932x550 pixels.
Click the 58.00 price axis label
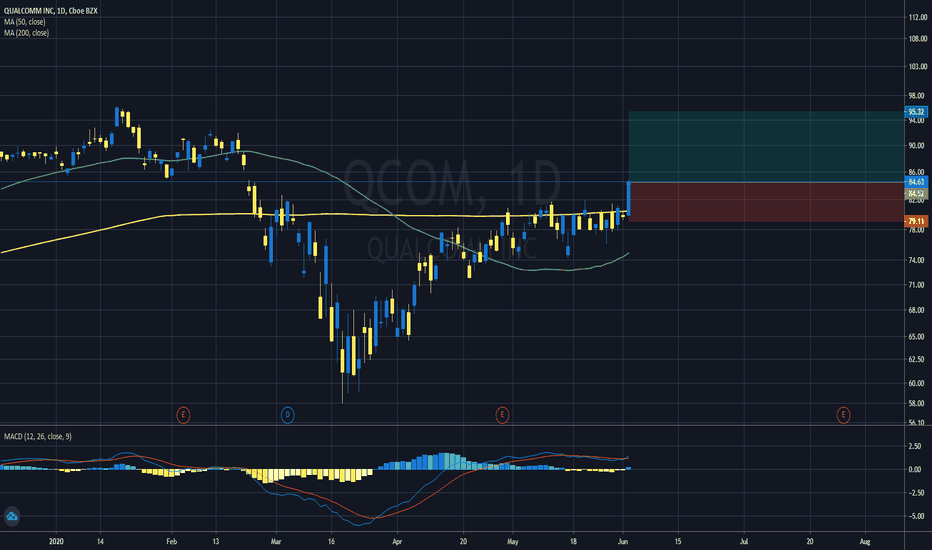pyautogui.click(x=917, y=403)
